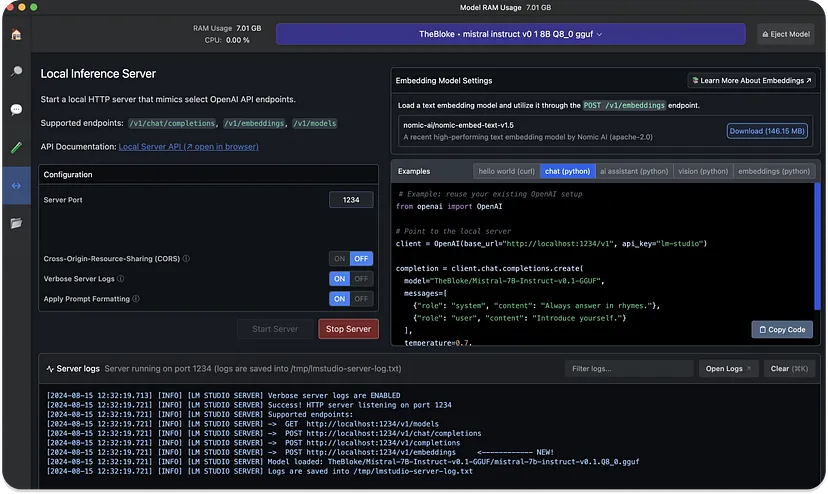Click log line 'Verbose server logs are ENABLED'

[223, 396]
